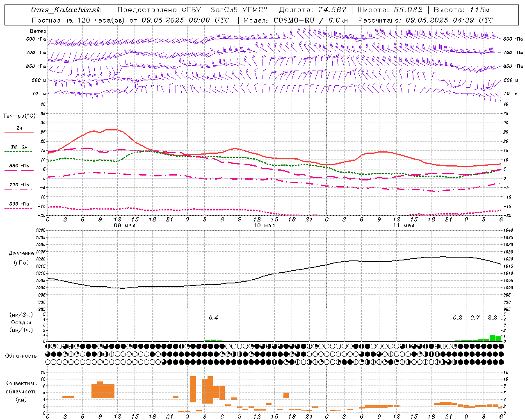The height and width of the screenshot is (420, 525).
Task: Click the solid red 2м legend line
Action: (19, 132)
